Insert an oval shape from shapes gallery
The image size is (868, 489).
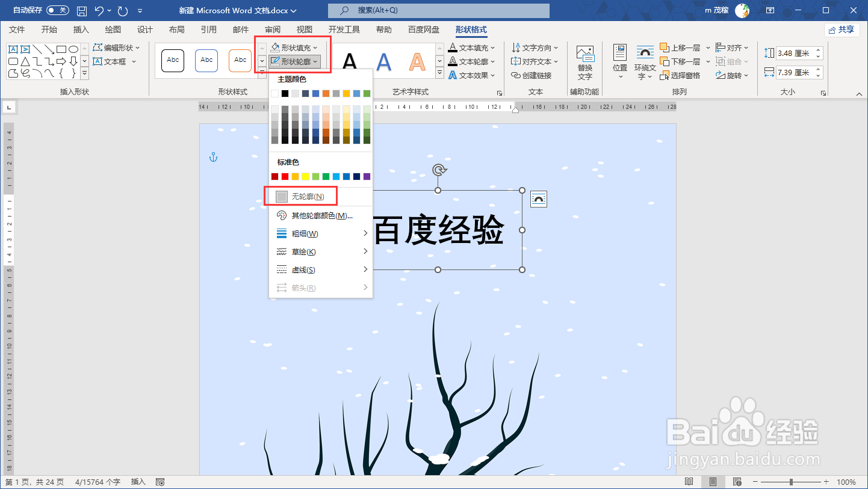click(x=73, y=49)
